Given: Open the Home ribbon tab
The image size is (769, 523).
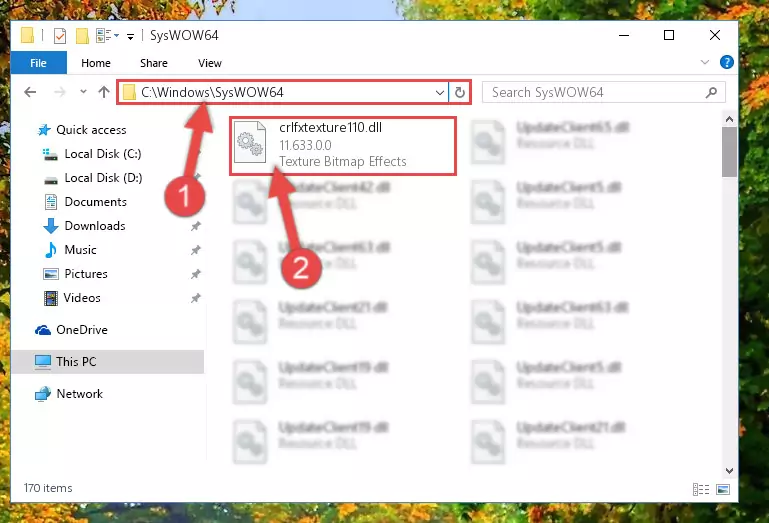Looking at the screenshot, I should point(96,63).
